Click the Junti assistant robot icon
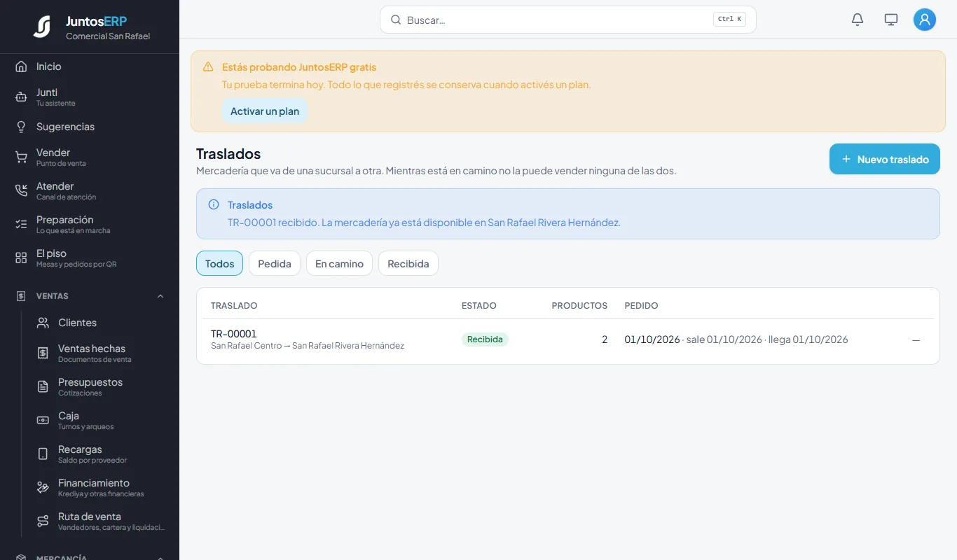Image resolution: width=957 pixels, height=560 pixels. 21,97
